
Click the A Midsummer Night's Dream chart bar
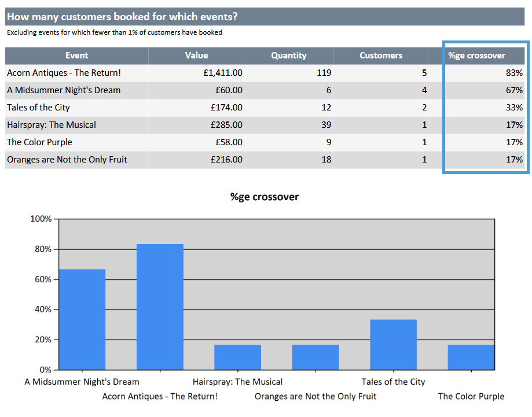(x=82, y=319)
